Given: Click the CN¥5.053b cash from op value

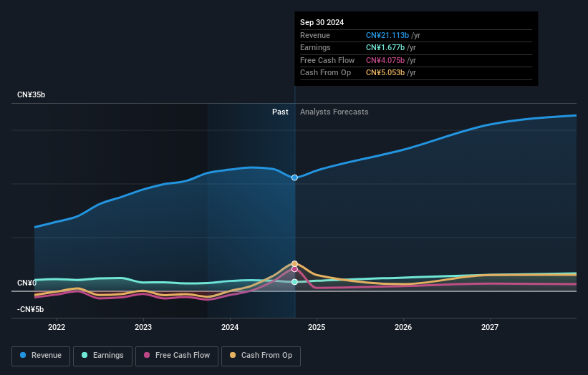Looking at the screenshot, I should coord(385,73).
